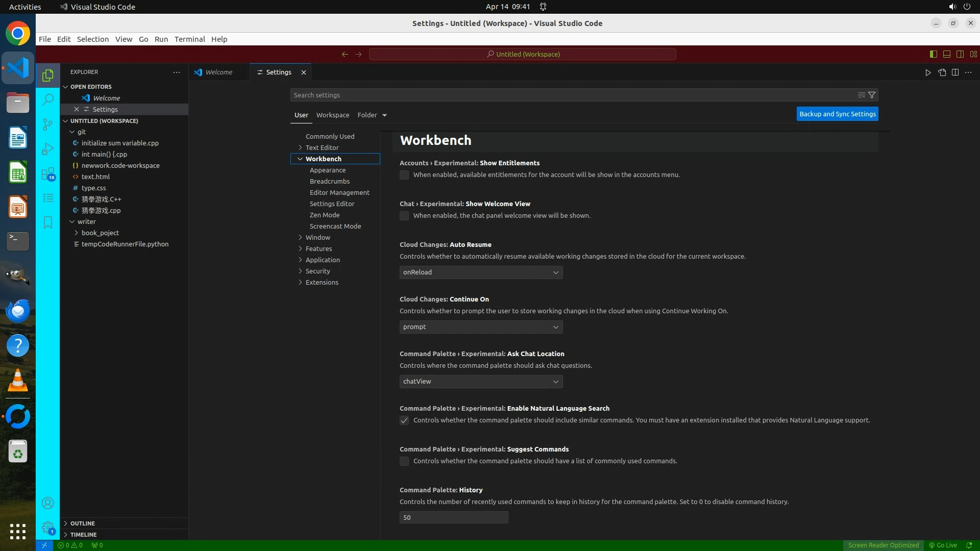Open Extensions view in activity bar

click(x=48, y=174)
